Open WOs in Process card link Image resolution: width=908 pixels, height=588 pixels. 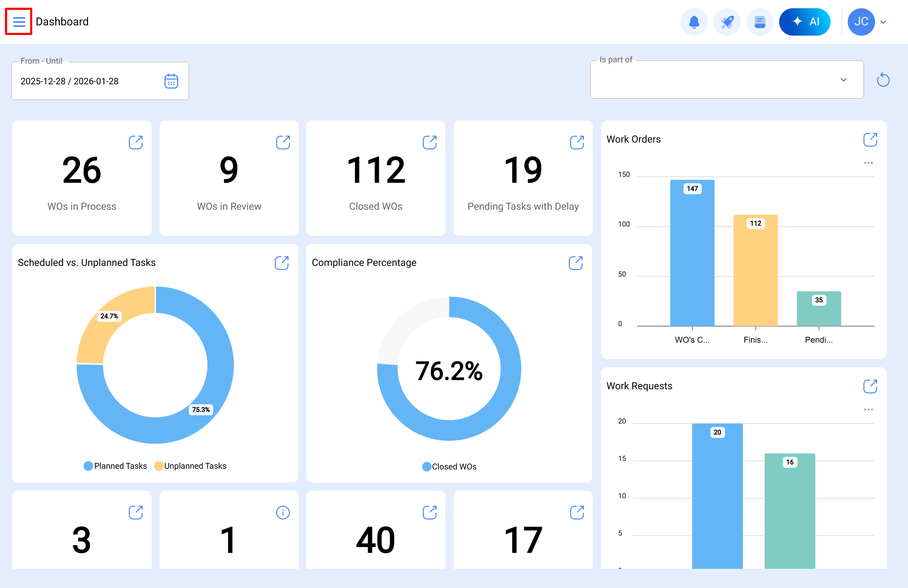[135, 142]
